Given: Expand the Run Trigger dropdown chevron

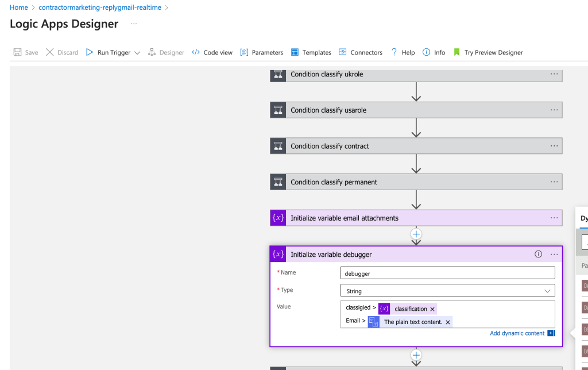Looking at the screenshot, I should coord(137,53).
